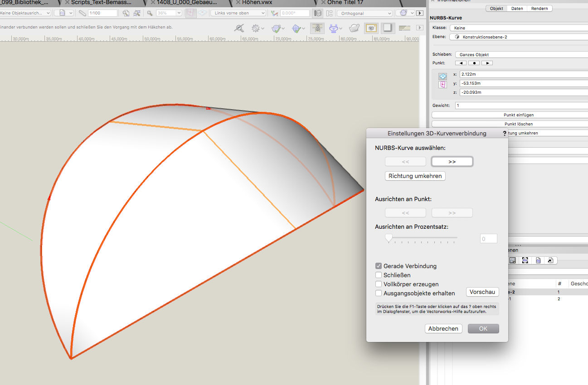Click the measuring scale icon beside 1:100
This screenshot has height=385, width=588.
pyautogui.click(x=82, y=13)
